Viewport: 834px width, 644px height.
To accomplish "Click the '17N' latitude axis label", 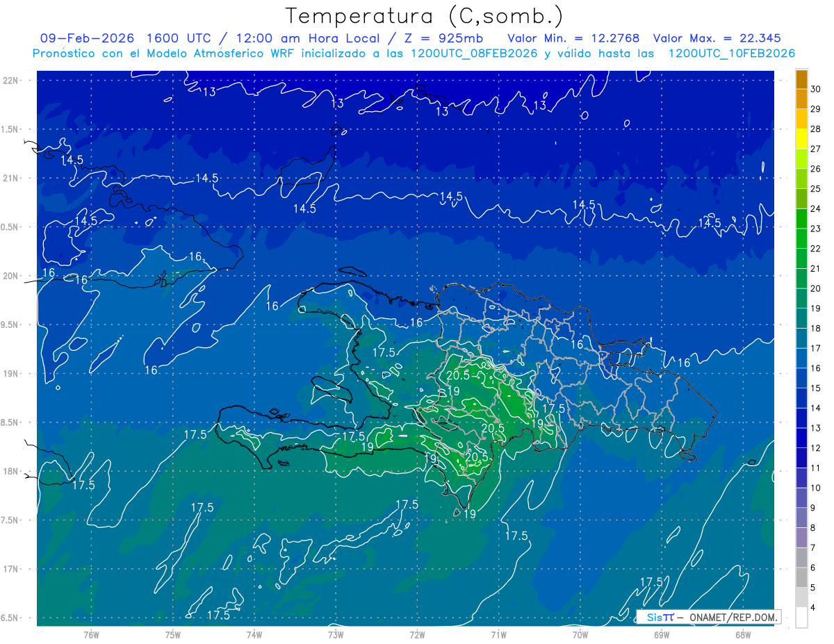I will [x=10, y=569].
